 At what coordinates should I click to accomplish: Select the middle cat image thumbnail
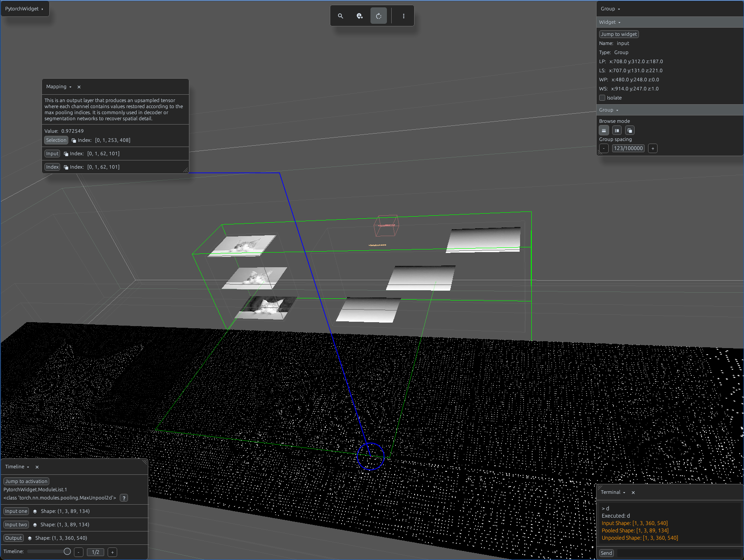point(255,278)
